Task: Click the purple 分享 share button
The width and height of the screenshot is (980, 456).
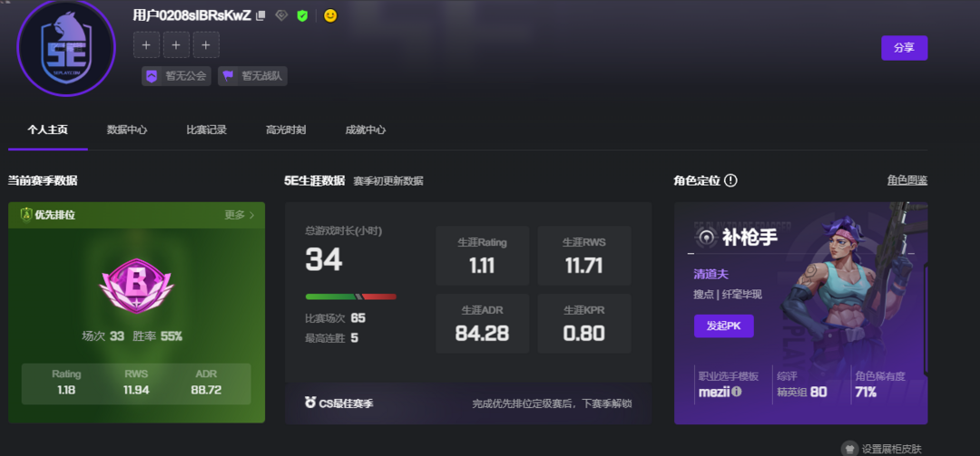Action: tap(905, 48)
